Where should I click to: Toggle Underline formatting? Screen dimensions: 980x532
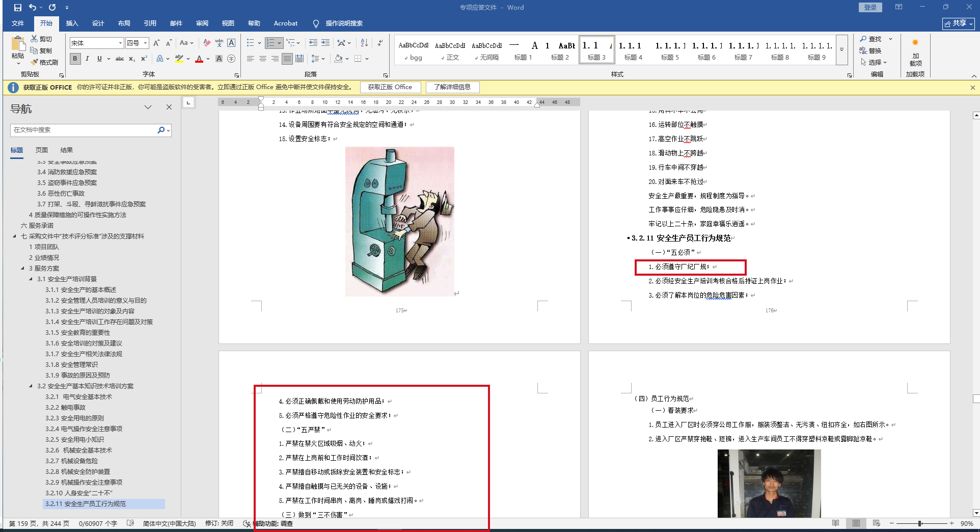99,59
